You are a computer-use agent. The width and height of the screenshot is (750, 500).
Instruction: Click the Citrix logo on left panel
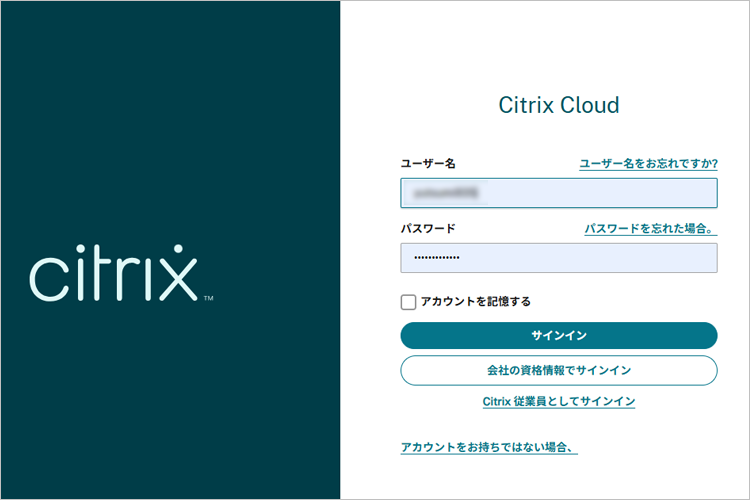point(113,272)
